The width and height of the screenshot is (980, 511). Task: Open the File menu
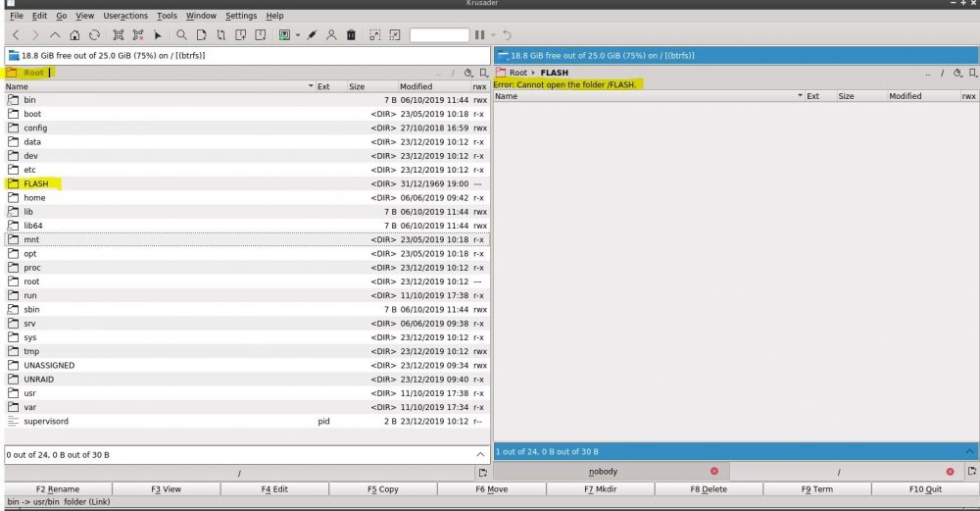[x=17, y=16]
